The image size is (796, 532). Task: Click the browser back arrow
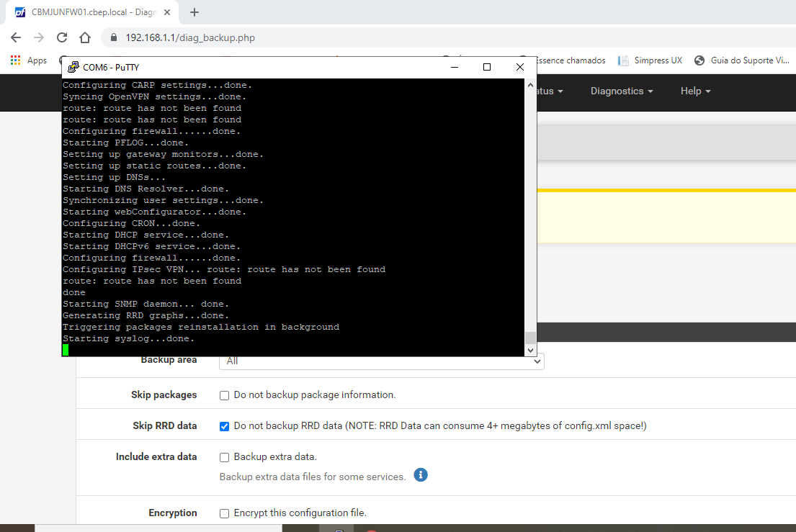(x=16, y=37)
